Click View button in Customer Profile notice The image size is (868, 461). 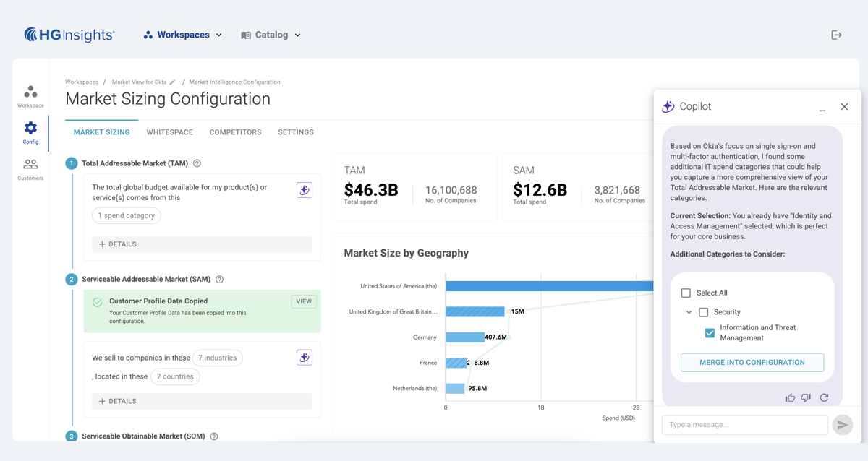pos(304,301)
